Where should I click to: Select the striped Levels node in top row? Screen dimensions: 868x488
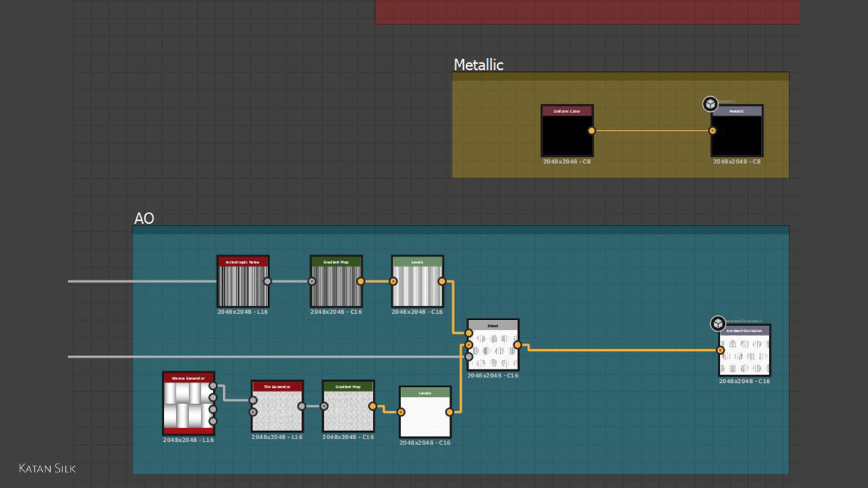pos(417,281)
